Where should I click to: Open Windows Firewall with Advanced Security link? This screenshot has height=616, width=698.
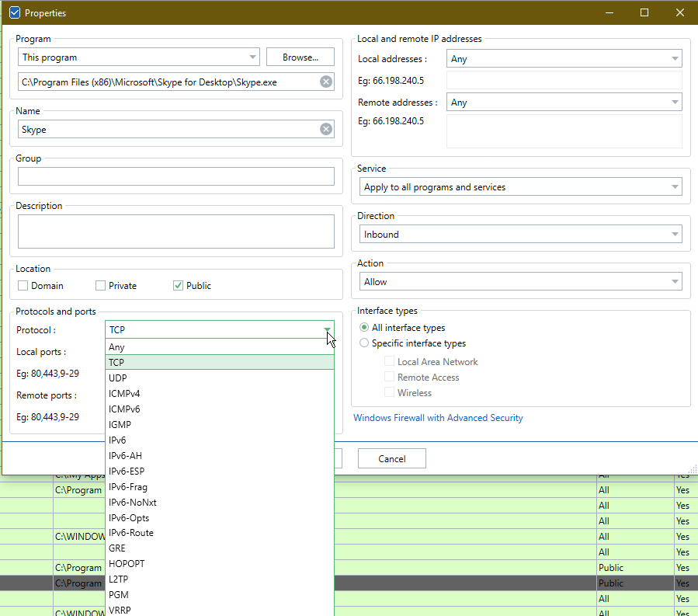pos(438,418)
